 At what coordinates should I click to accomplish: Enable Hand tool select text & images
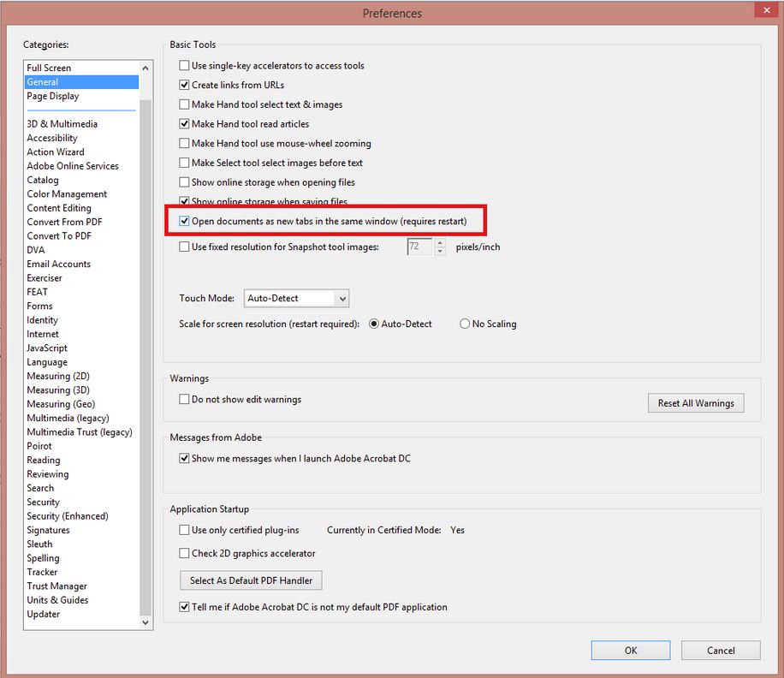pos(184,104)
